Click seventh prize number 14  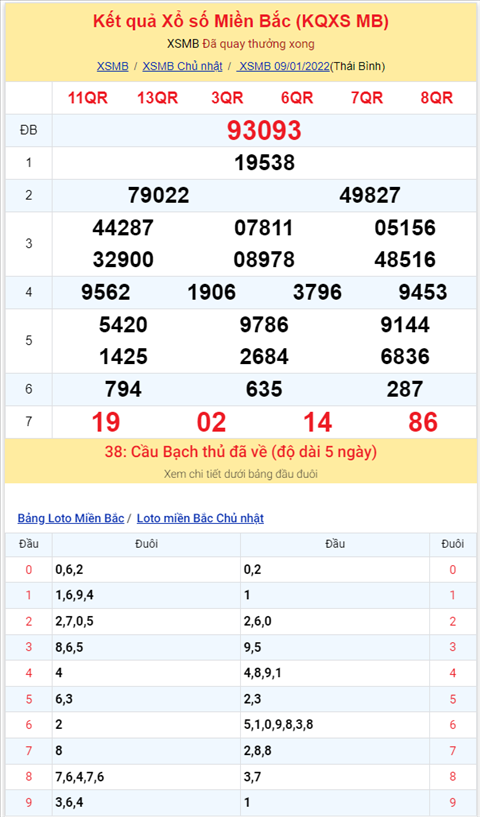pos(317,422)
